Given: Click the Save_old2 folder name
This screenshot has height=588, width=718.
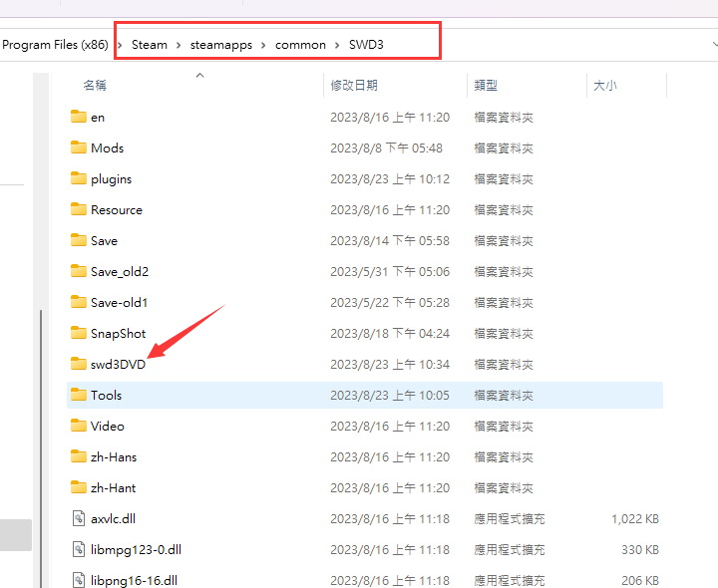Looking at the screenshot, I should click(120, 272).
